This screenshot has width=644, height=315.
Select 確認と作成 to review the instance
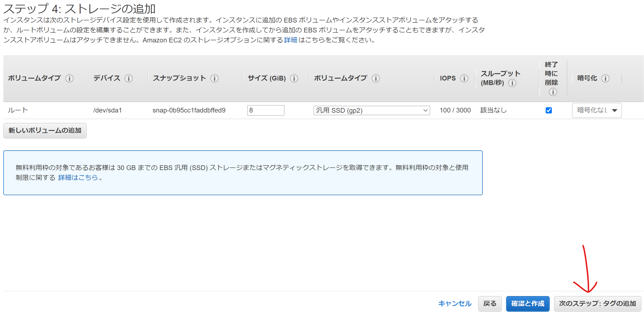tap(528, 304)
